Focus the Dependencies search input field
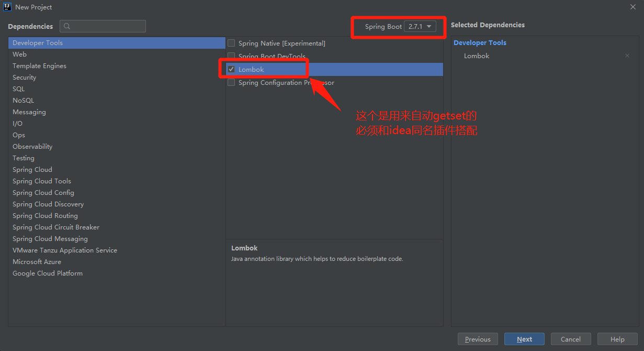 click(x=103, y=26)
